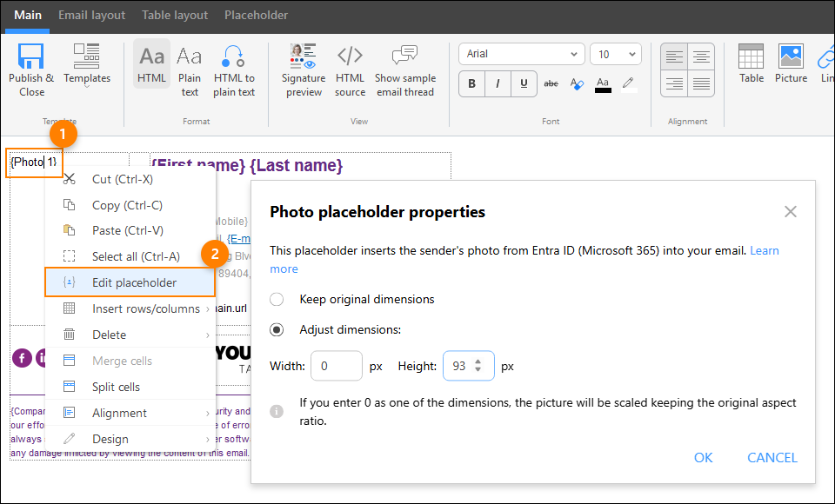
Task: Open the Learn more link
Action: coord(765,250)
